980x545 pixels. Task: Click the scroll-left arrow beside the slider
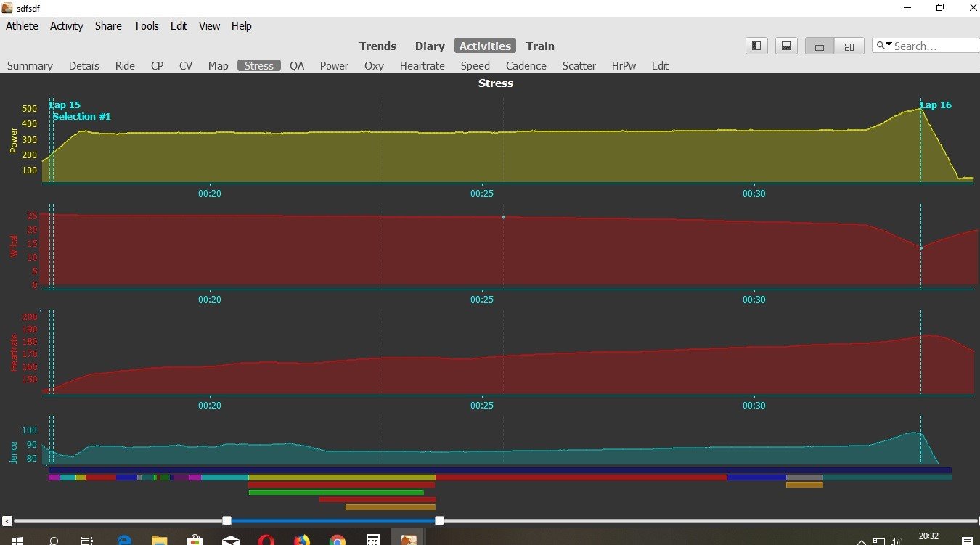7,520
